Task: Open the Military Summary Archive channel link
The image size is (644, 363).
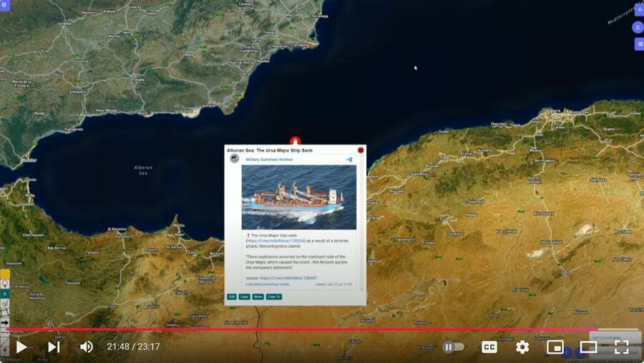Action: [x=269, y=160]
